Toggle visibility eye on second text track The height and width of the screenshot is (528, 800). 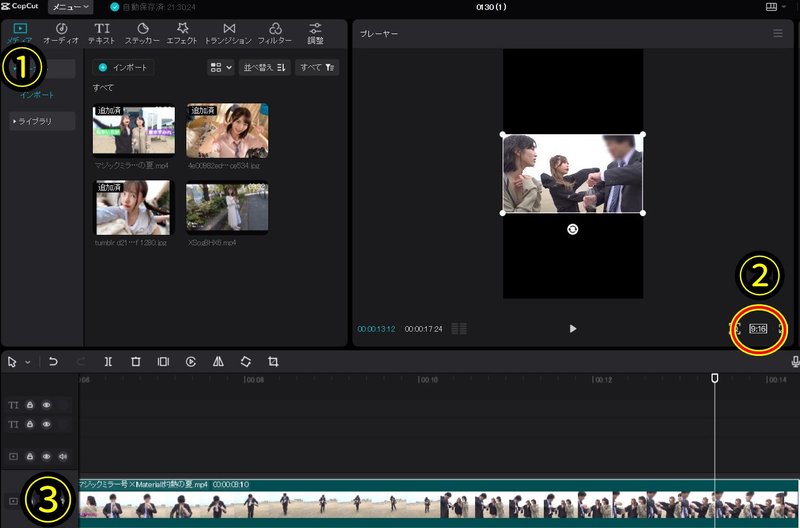click(46, 424)
